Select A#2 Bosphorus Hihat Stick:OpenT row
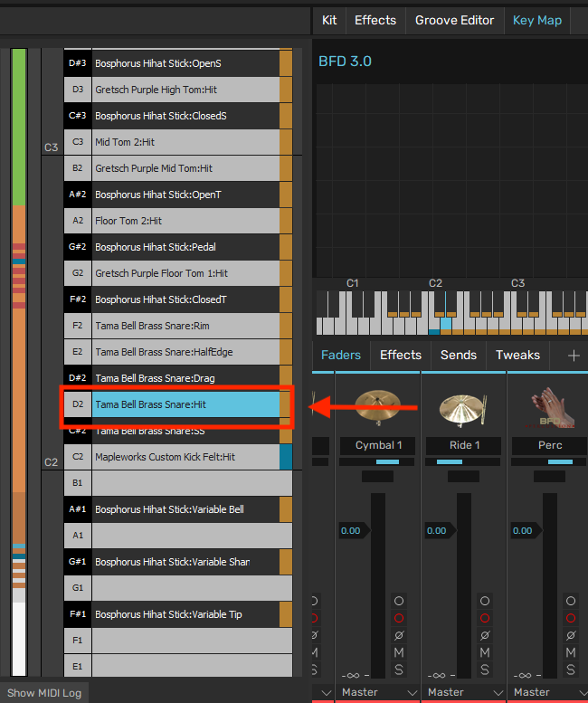Screen dimensions: 588x703 tap(178, 195)
